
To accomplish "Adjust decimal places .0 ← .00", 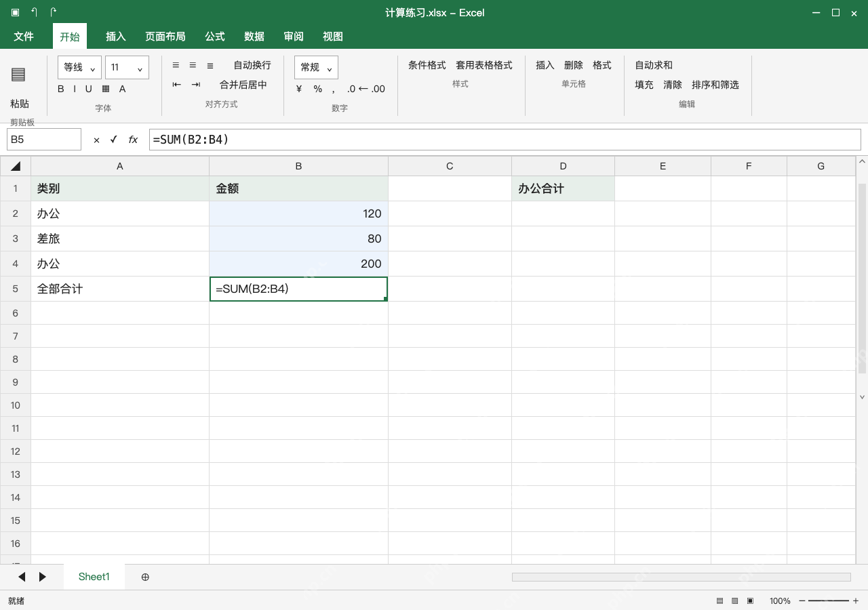I will tap(366, 89).
